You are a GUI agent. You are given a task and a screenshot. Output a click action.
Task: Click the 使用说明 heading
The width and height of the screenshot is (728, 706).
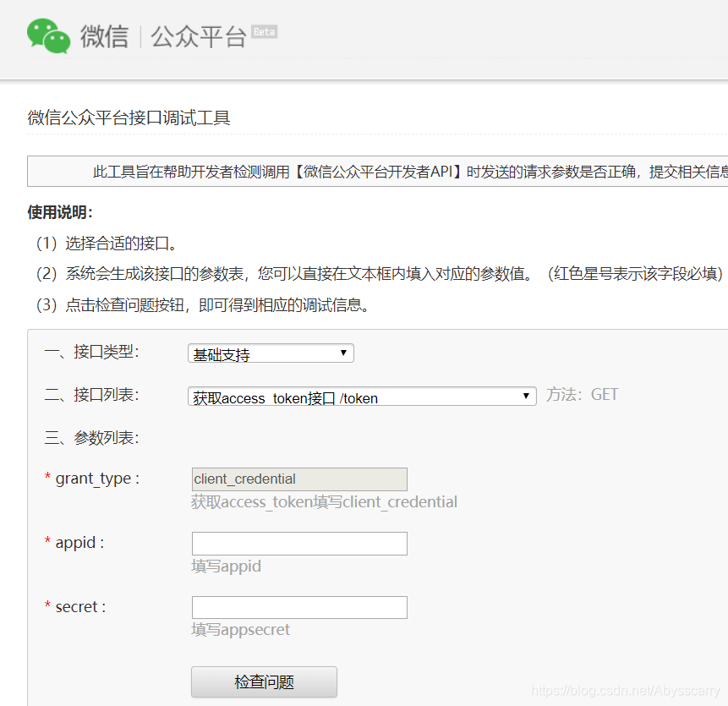click(60, 211)
